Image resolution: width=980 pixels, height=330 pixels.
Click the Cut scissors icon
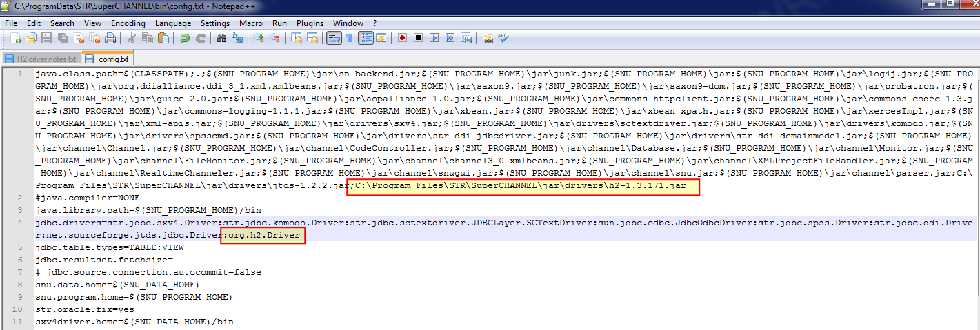click(131, 39)
